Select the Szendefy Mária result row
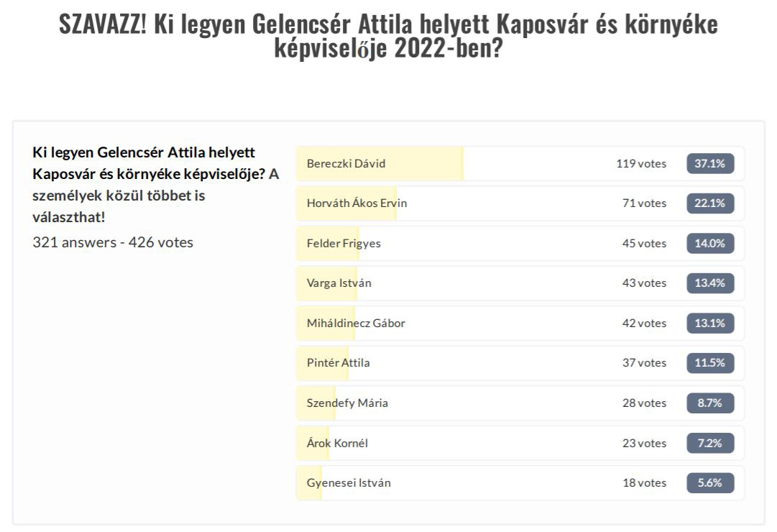The image size is (777, 532). (x=520, y=403)
